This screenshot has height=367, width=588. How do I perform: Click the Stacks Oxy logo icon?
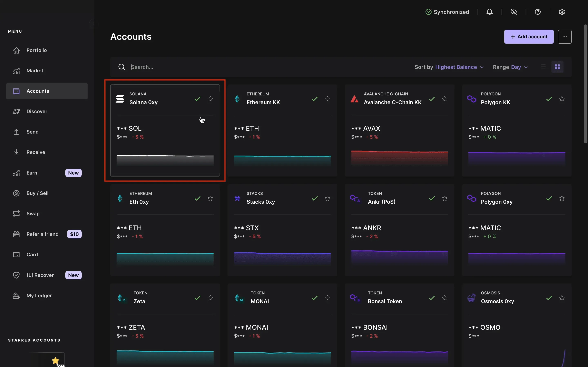pos(237,198)
